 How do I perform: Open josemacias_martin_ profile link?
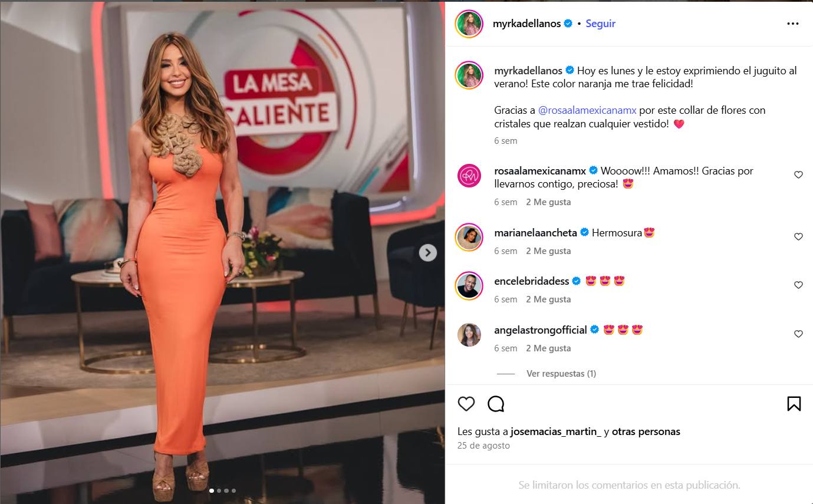(556, 431)
